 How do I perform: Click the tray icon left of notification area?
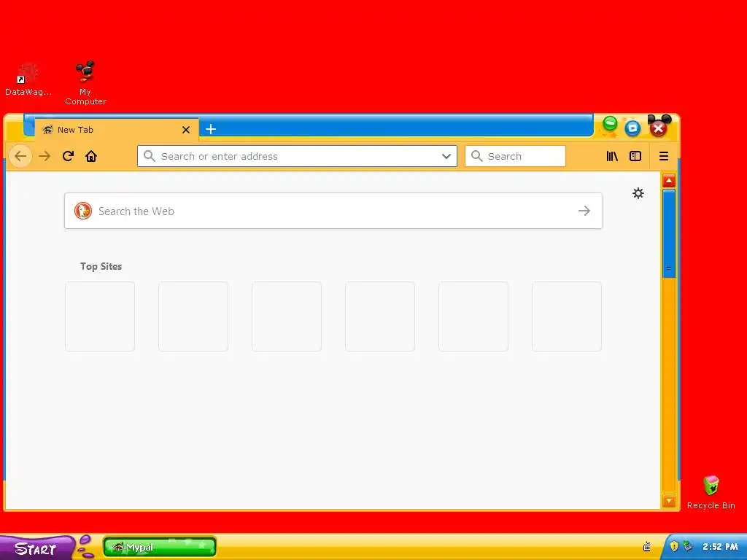click(647, 546)
